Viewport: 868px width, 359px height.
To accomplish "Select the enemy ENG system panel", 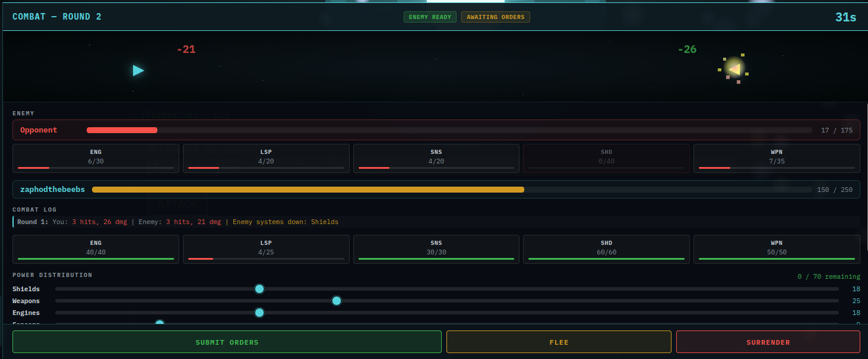I will 96,158.
